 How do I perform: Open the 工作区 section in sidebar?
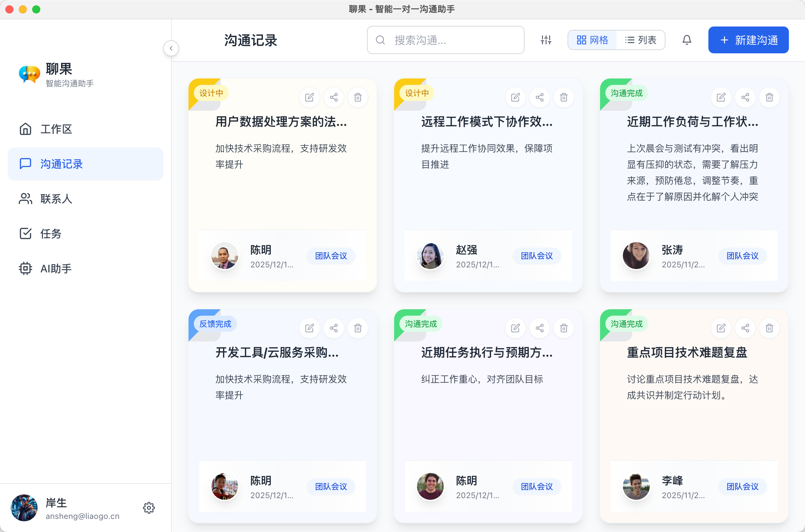pos(56,129)
